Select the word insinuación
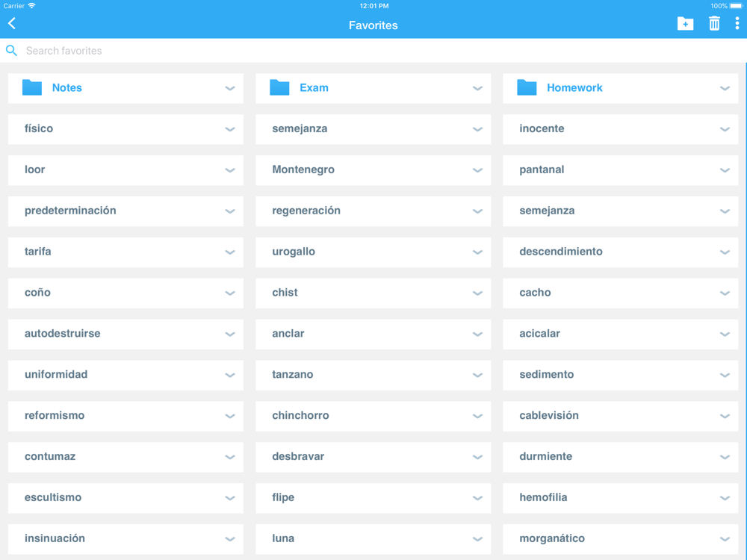This screenshot has height=560, width=747. coord(55,538)
